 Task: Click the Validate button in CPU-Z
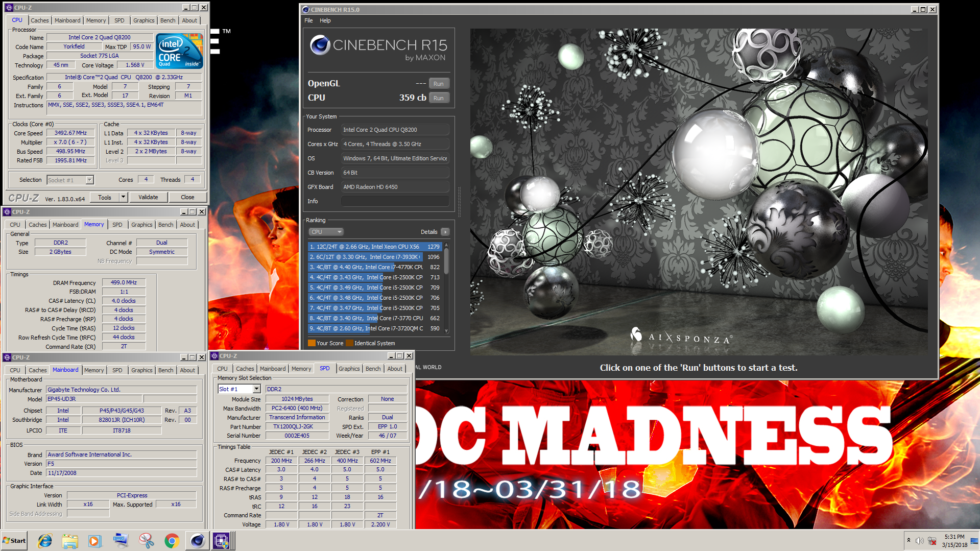click(148, 197)
